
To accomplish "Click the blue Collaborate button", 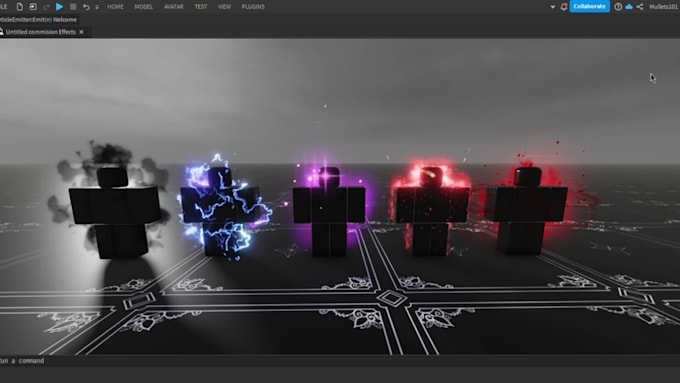I will point(589,7).
